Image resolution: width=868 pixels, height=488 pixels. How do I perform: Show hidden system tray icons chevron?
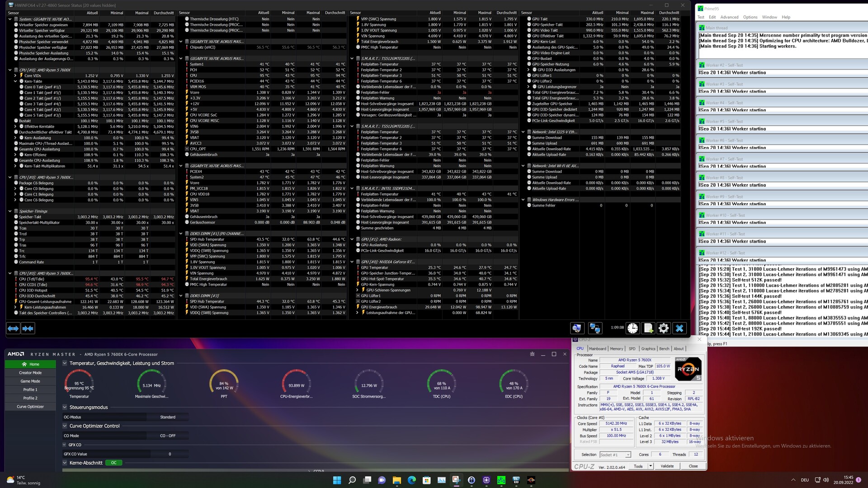pyautogui.click(x=793, y=480)
